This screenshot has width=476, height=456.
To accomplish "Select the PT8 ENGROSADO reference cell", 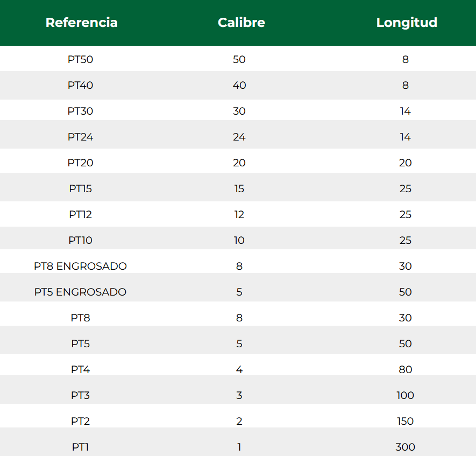I will [80, 266].
